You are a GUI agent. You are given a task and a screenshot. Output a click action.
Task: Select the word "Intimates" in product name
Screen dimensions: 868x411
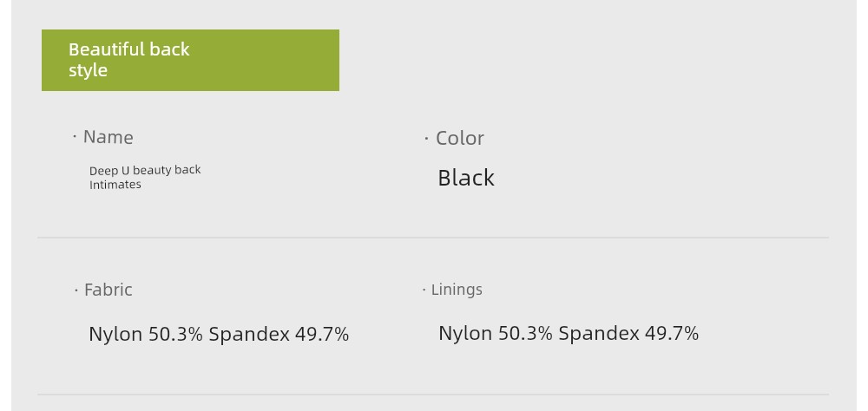(x=115, y=185)
